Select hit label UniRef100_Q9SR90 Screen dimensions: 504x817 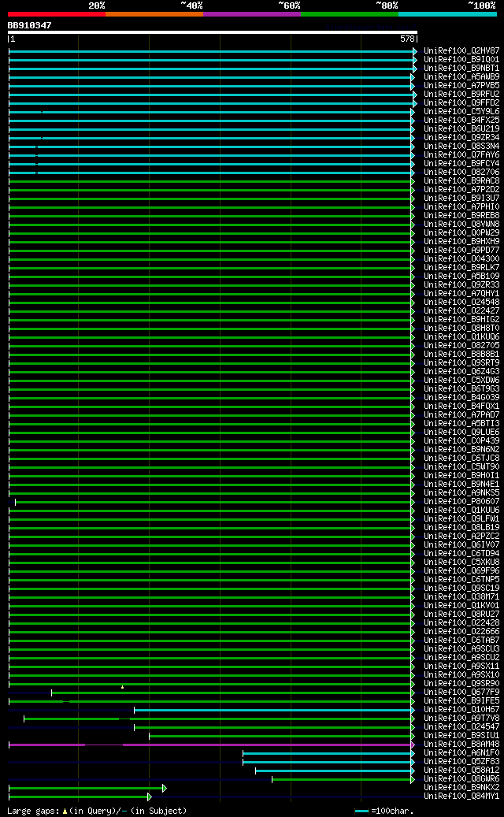tap(461, 683)
